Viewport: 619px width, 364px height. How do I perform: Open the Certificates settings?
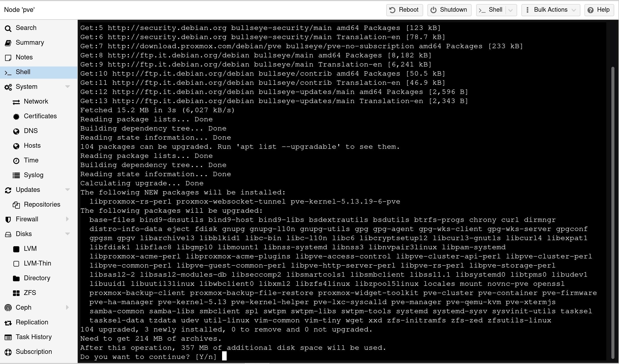coord(40,116)
